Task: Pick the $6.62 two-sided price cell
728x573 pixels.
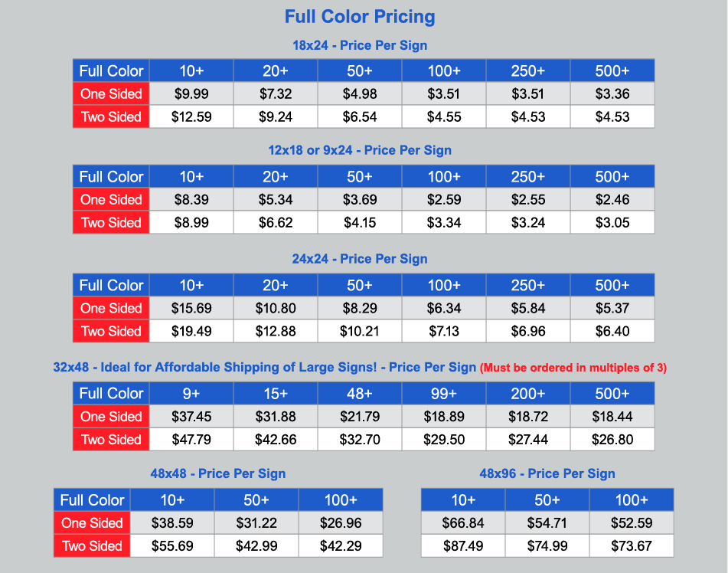Action: [x=276, y=222]
